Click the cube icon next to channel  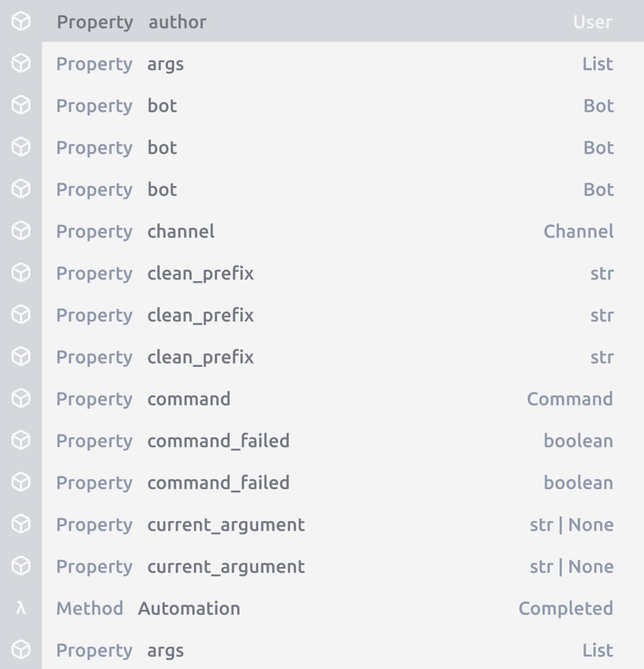coord(21,230)
